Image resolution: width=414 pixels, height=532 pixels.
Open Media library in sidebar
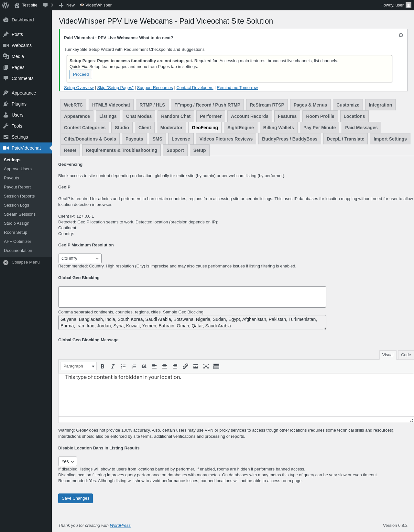pos(26,56)
